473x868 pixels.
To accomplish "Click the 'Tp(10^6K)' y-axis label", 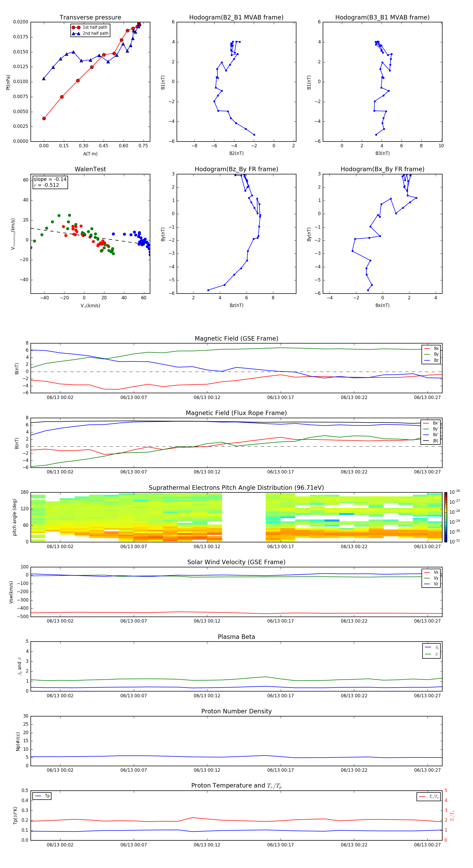I will pos(16,815).
